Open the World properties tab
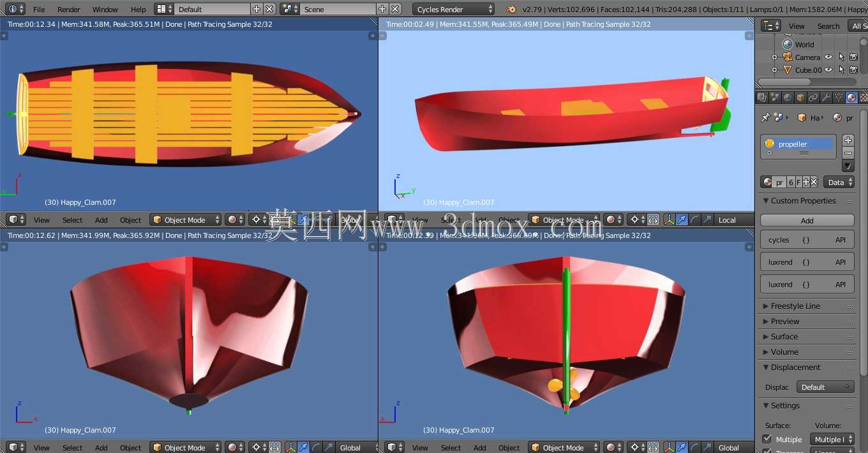868x453 pixels. 787,98
